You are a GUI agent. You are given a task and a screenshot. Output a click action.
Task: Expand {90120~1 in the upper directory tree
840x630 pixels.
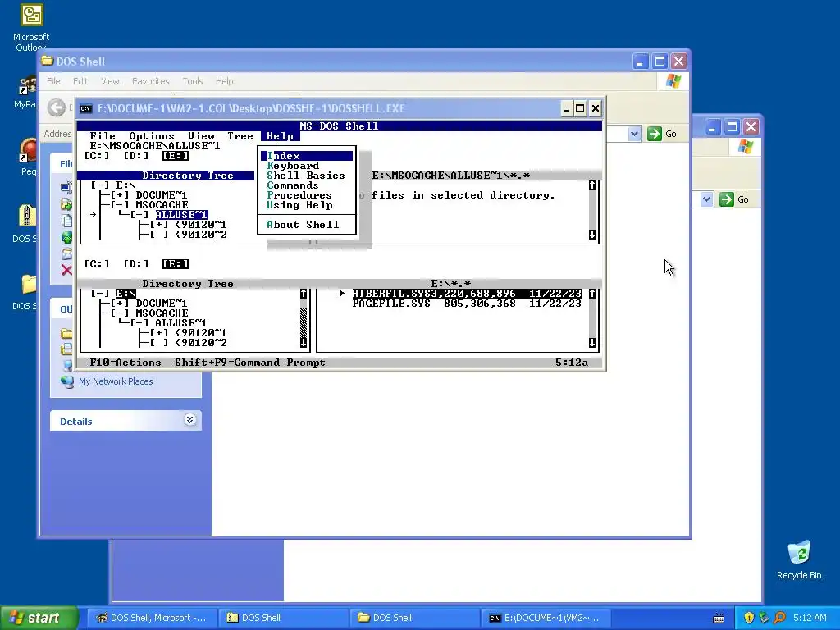coord(159,225)
